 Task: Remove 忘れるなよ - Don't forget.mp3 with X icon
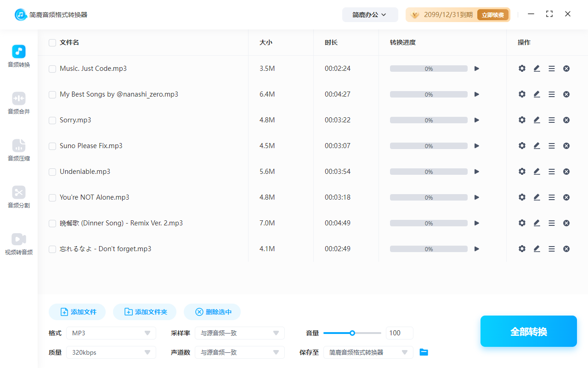click(x=566, y=249)
